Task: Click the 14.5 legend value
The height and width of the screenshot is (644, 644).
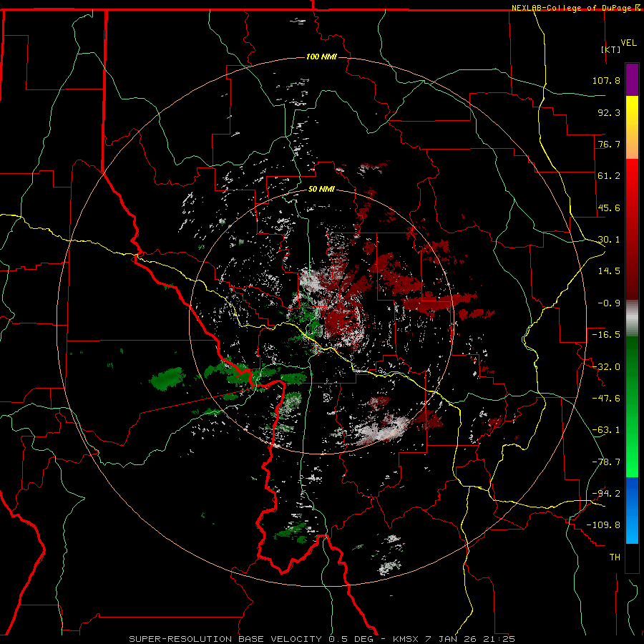Action: click(x=609, y=271)
